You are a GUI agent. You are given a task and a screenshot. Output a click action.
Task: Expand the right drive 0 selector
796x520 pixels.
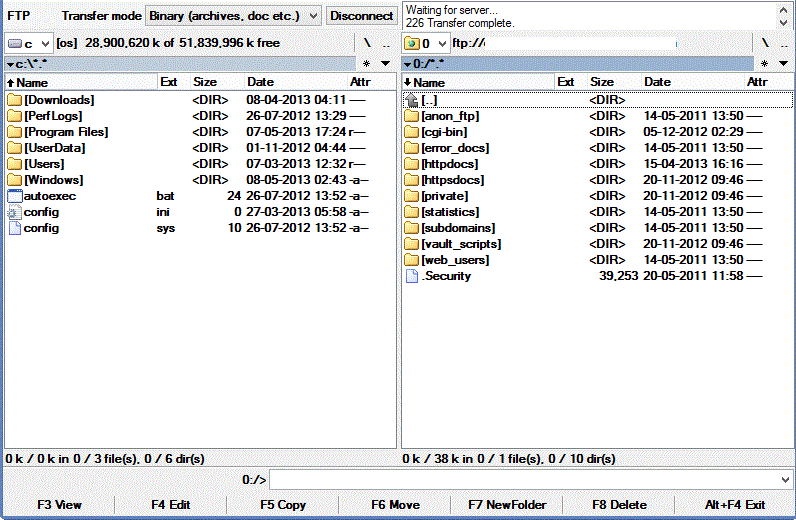(441, 44)
